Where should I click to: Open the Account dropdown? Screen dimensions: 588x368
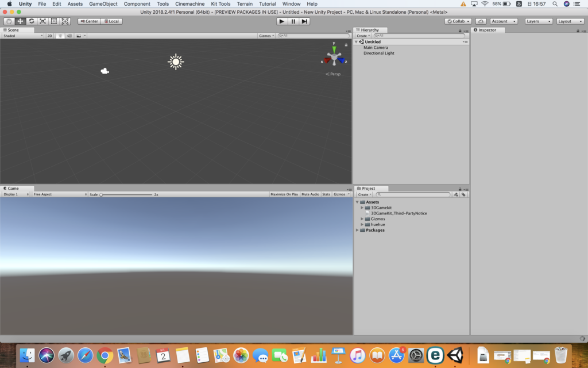[x=504, y=21]
